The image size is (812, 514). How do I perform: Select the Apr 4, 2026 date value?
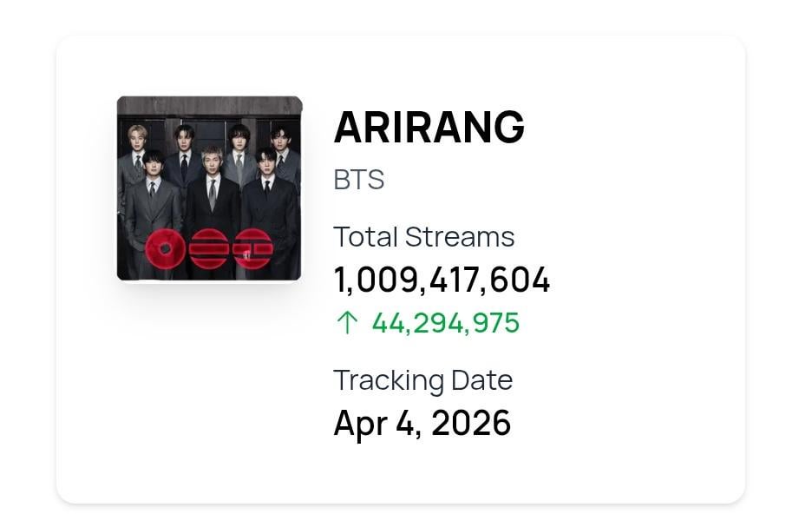(x=422, y=423)
